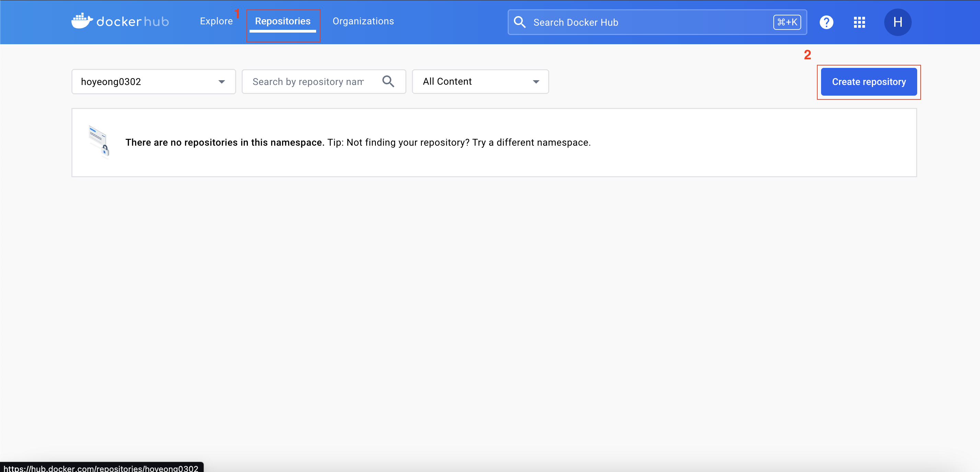The image size is (980, 472).
Task: Click the repository name search magnifier icon
Action: pyautogui.click(x=388, y=81)
